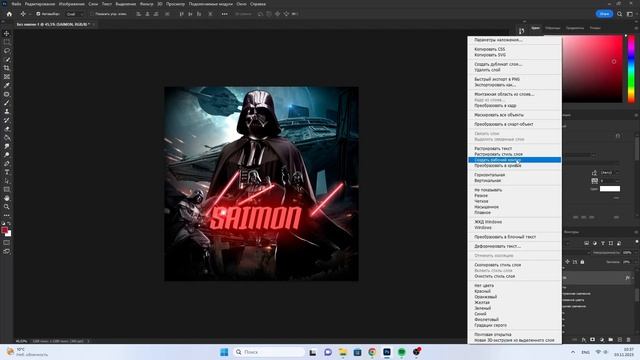
Task: Open the workspace switcher icon top right
Action: (630, 14)
